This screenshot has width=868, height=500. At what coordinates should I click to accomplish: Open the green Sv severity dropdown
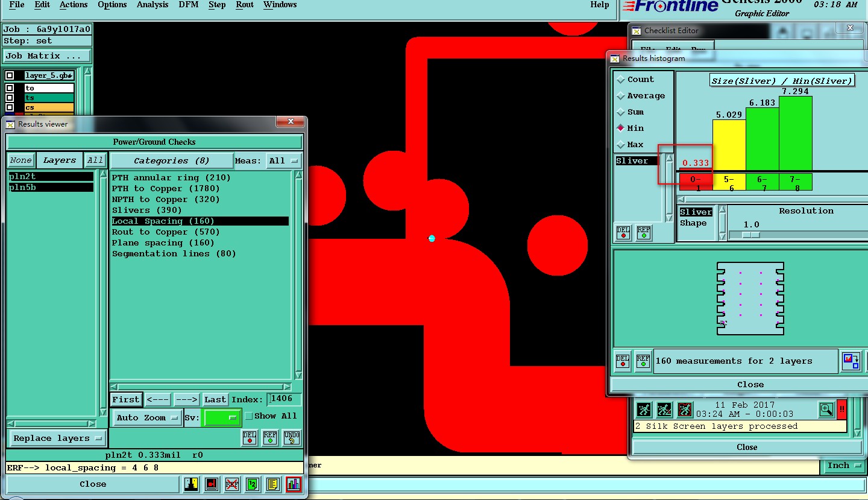click(x=221, y=417)
